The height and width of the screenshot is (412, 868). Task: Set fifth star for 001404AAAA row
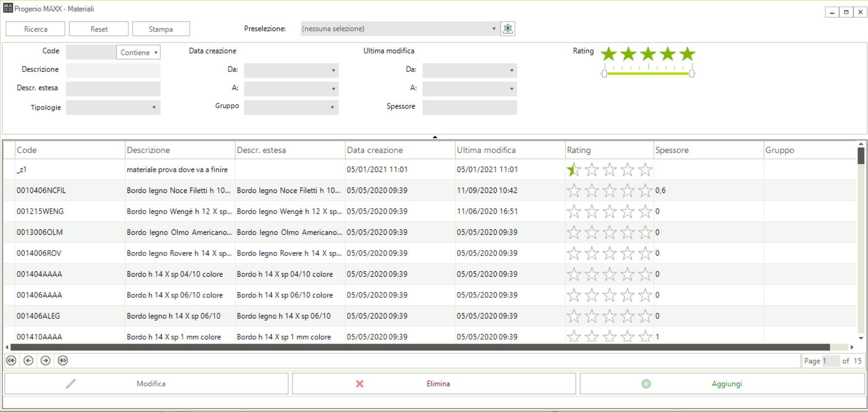(645, 274)
